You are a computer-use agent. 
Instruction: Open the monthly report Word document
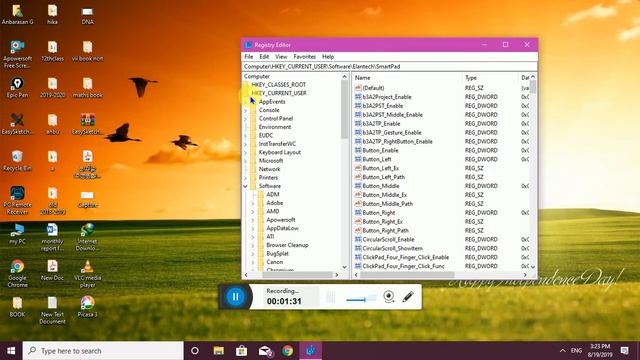point(52,237)
